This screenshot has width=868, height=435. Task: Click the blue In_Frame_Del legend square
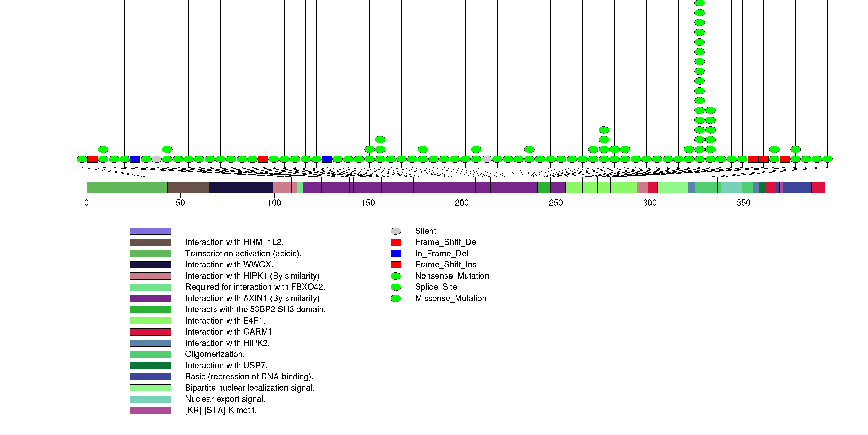click(x=395, y=253)
